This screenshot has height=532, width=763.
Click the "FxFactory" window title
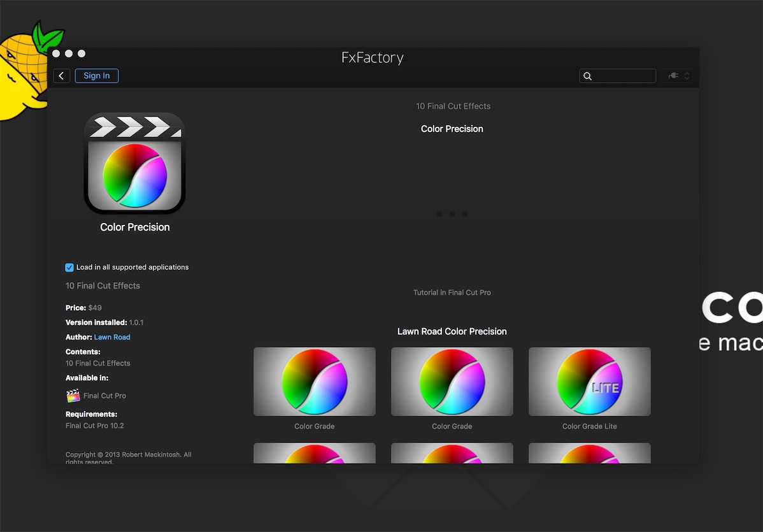coord(373,57)
